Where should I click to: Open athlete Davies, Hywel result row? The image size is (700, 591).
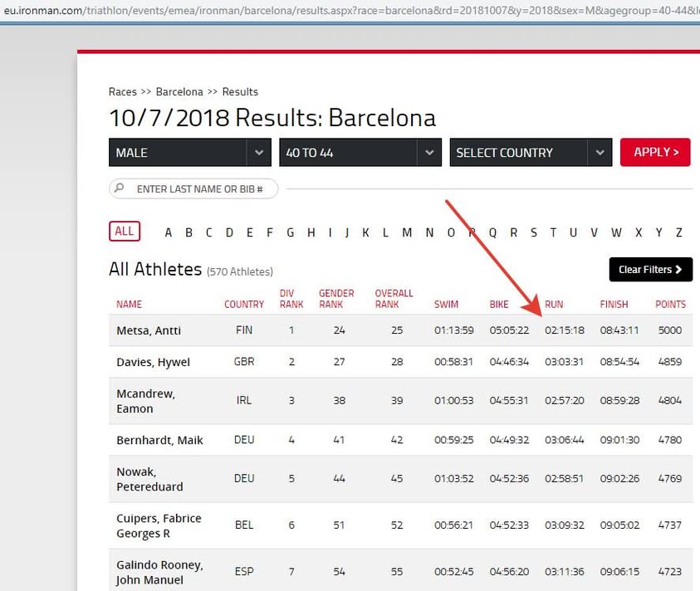pos(153,362)
